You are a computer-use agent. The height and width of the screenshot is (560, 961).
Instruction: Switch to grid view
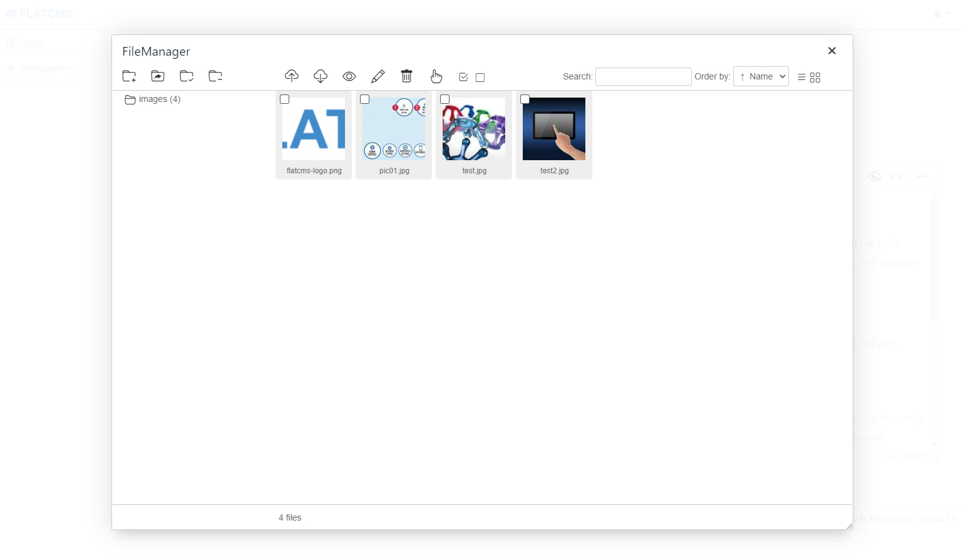[815, 78]
